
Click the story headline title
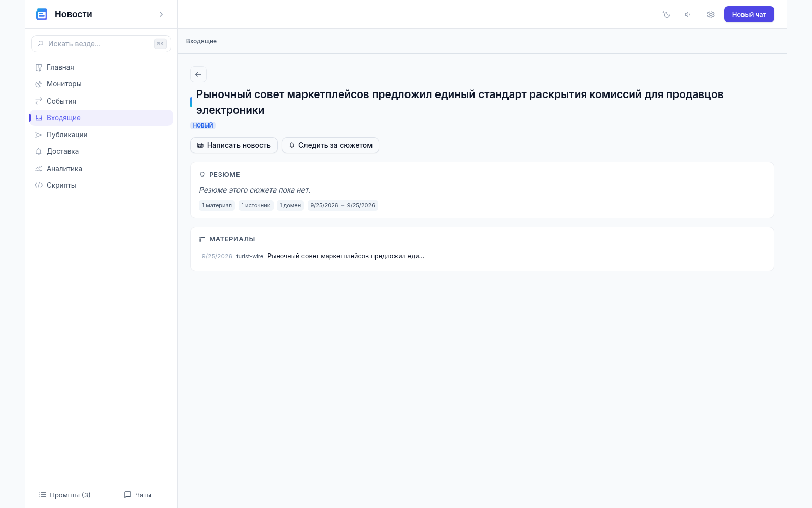(460, 102)
